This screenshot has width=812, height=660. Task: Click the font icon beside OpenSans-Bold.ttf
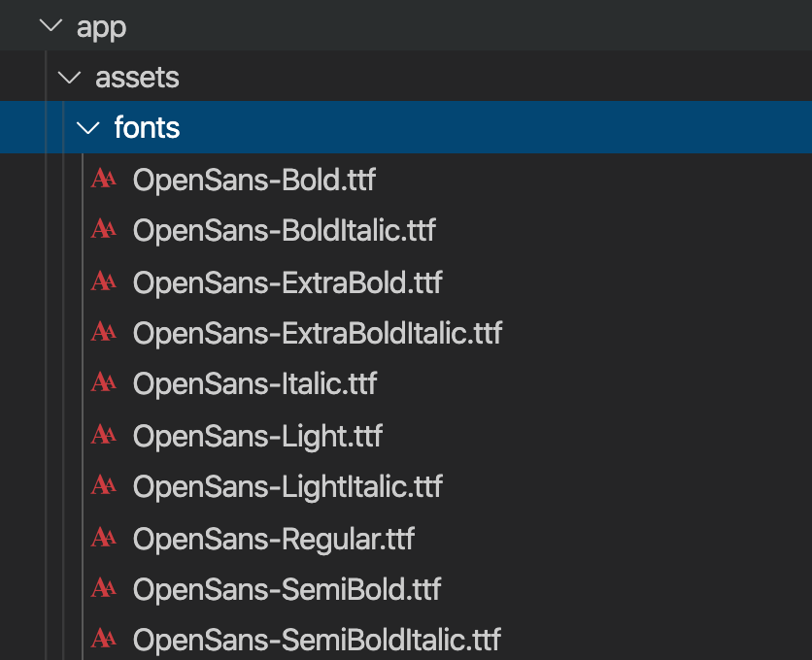tap(104, 179)
